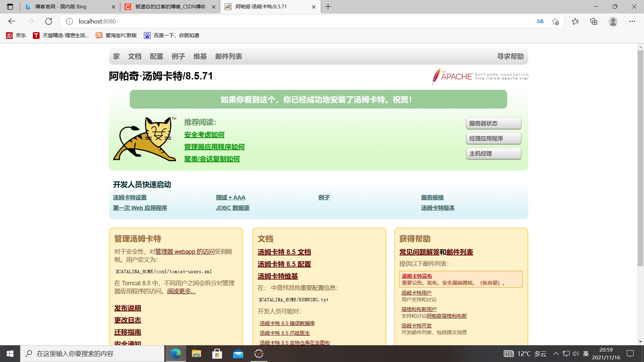Image resolution: width=644 pixels, height=362 pixels.
Task: Click the Apache Software Foundation logo
Action: [x=480, y=77]
